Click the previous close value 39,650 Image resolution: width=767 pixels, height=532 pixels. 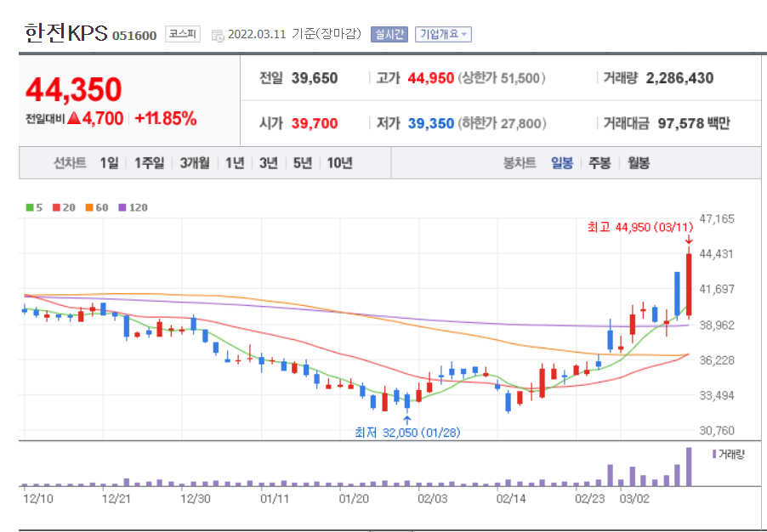tap(315, 78)
